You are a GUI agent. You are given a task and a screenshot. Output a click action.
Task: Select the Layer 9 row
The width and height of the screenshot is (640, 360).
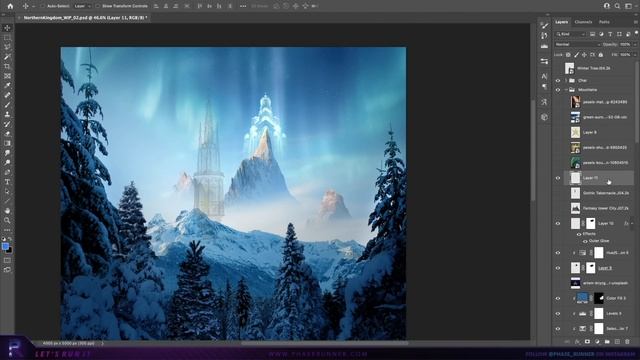pyautogui.click(x=598, y=132)
